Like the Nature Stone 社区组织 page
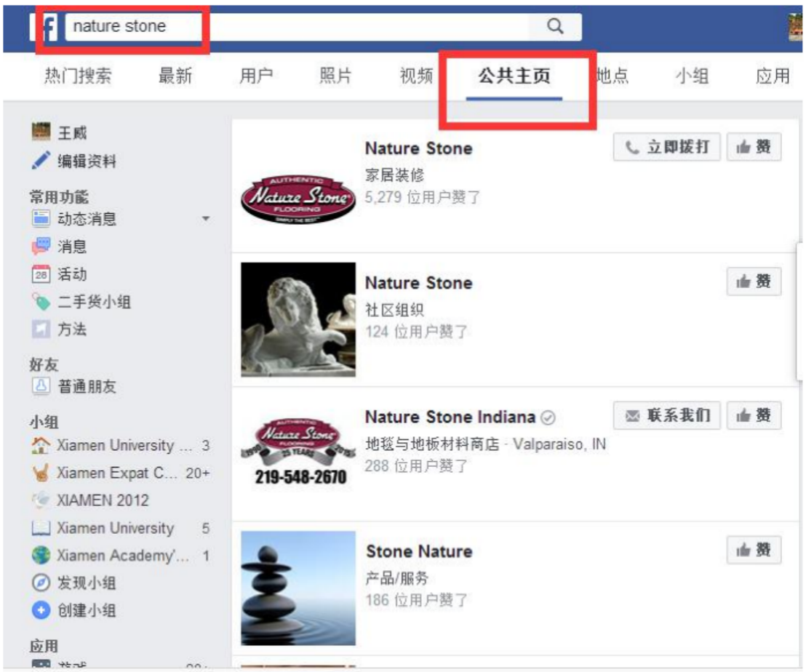 [754, 281]
